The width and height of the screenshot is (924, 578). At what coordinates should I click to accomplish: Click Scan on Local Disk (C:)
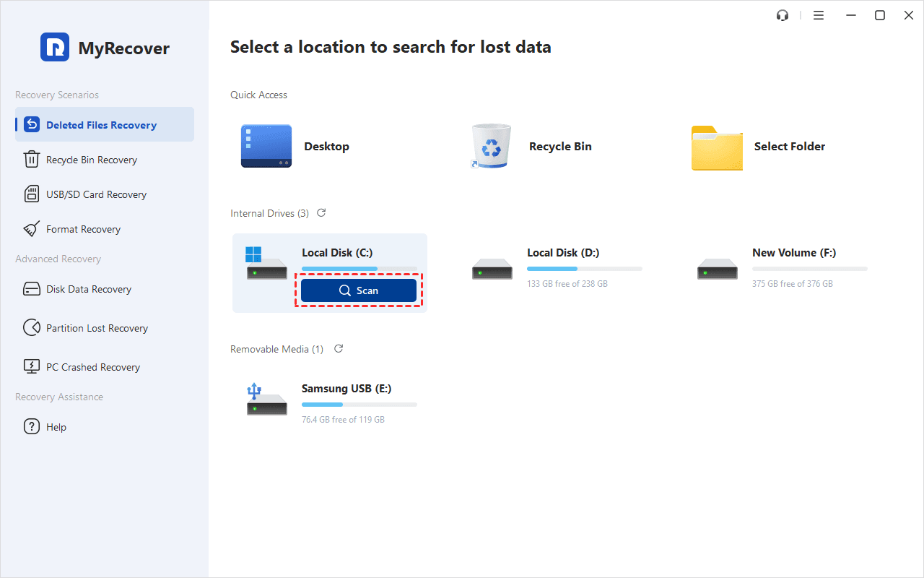(x=358, y=290)
